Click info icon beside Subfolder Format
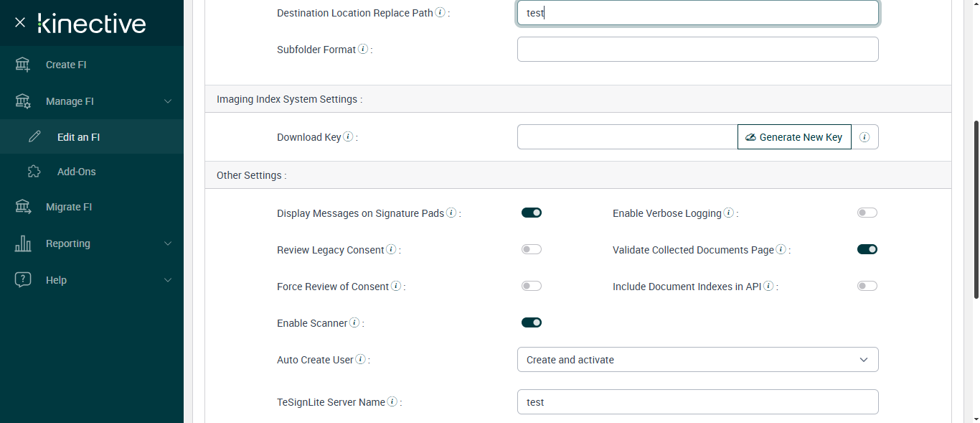Image resolution: width=980 pixels, height=423 pixels. 363,50
